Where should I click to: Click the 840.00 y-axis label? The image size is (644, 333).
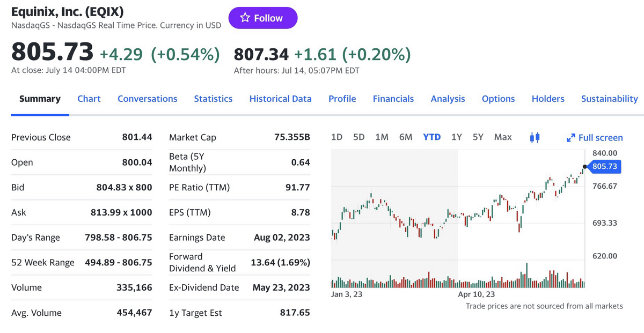(604, 153)
